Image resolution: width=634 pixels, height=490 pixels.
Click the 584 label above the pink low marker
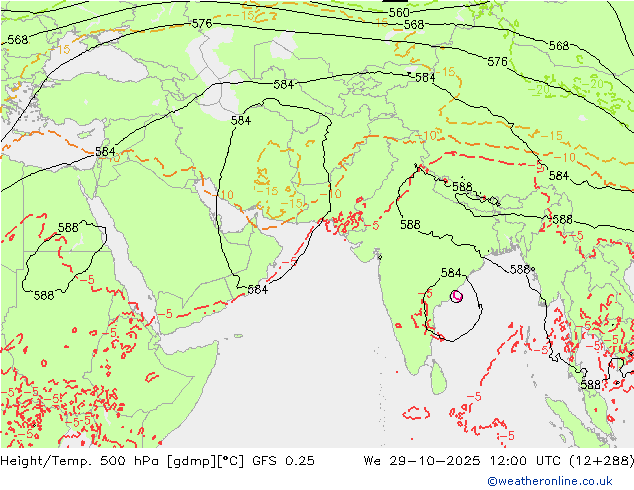(x=451, y=273)
